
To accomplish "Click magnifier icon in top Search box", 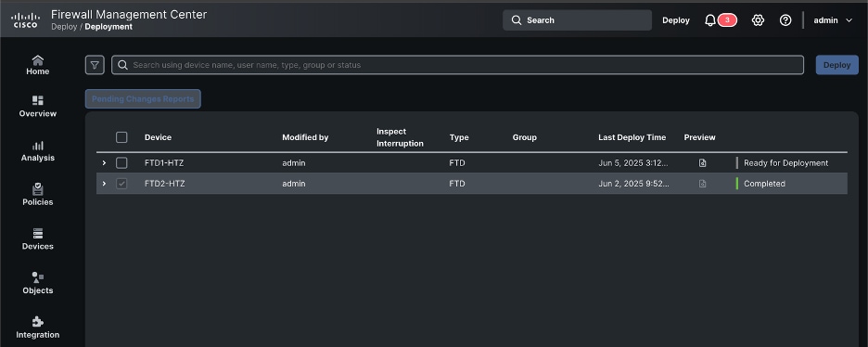I will point(517,20).
